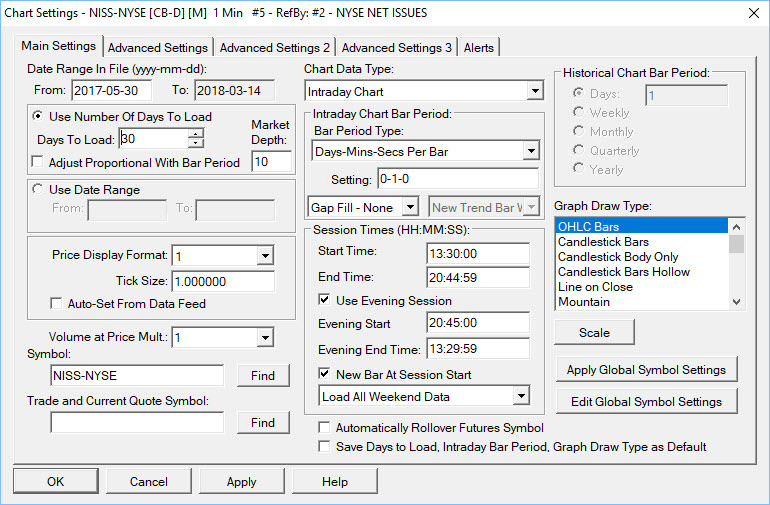The height and width of the screenshot is (505, 770).
Task: Click the Apply Global Symbol Settings button
Action: tap(646, 370)
